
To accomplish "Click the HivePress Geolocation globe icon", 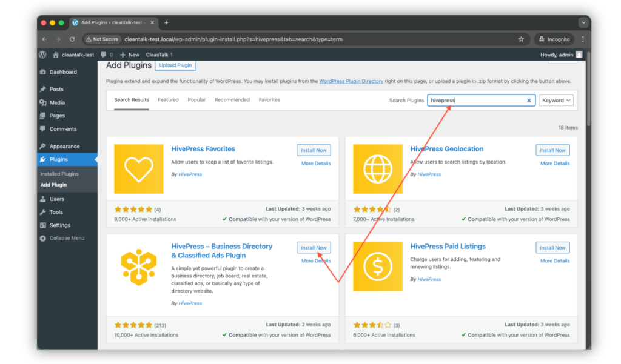I will click(377, 169).
